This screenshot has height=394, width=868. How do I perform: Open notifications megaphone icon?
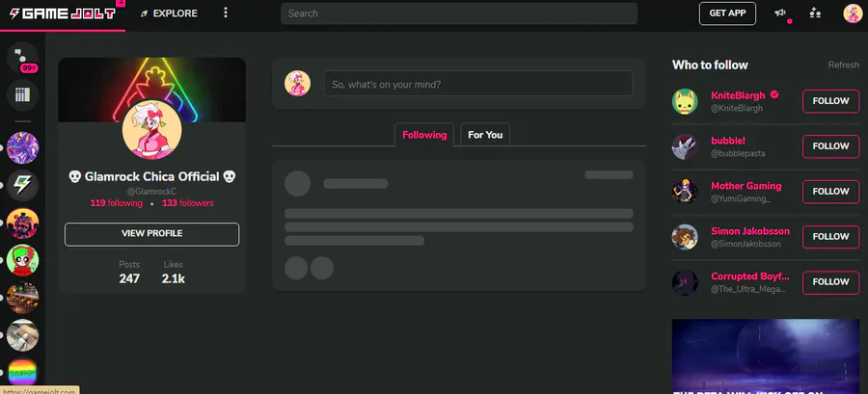tap(781, 13)
